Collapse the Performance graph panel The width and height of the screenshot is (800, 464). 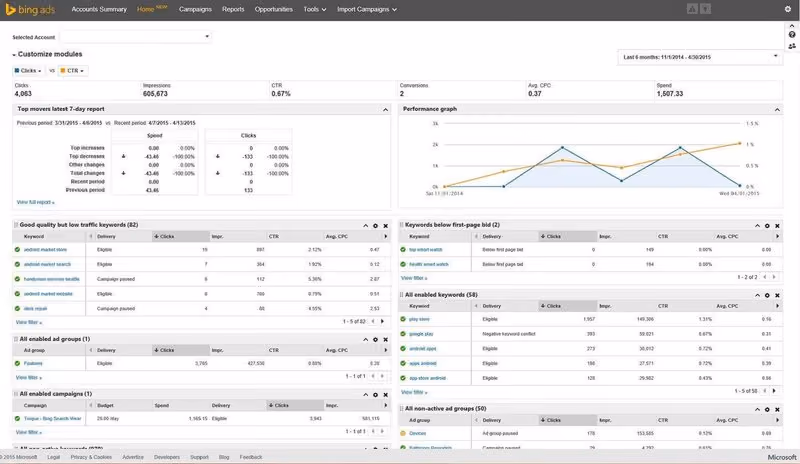(x=777, y=109)
